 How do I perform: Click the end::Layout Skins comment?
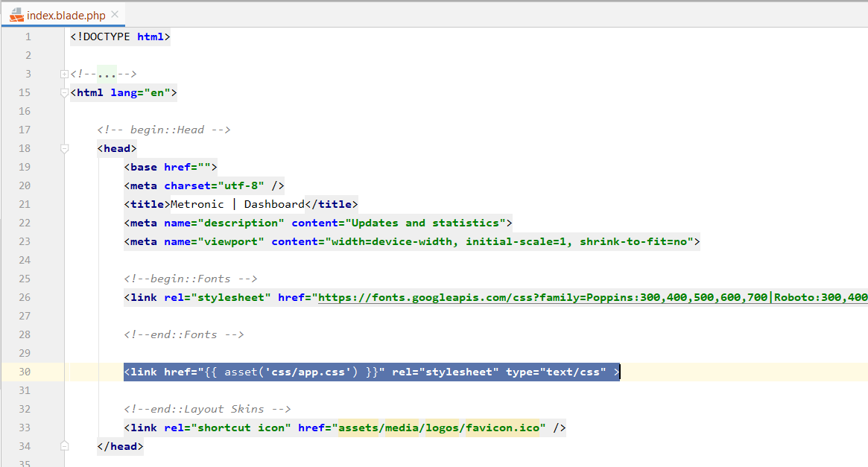tap(207, 409)
